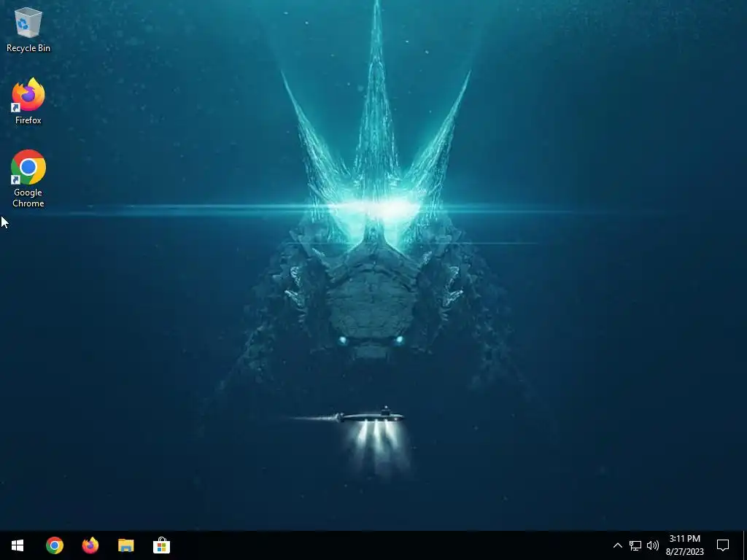Viewport: 747px width, 560px height.
Task: Select the Google Chrome desktop shortcut
Action: pyautogui.click(x=28, y=179)
